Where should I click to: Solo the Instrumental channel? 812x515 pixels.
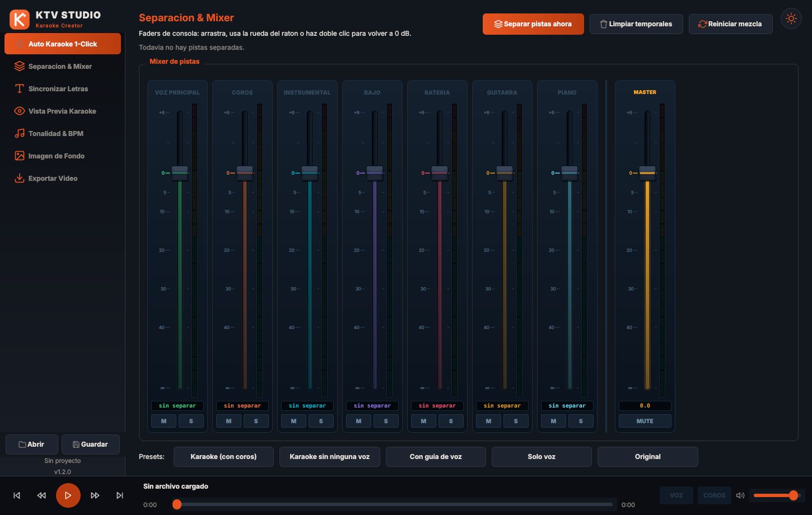[321, 421]
